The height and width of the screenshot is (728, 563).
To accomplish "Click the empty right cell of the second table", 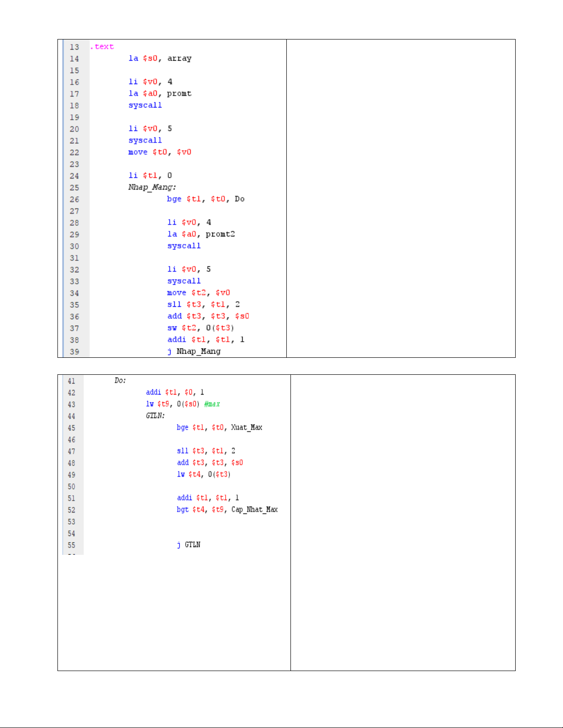I will click(x=403, y=522).
